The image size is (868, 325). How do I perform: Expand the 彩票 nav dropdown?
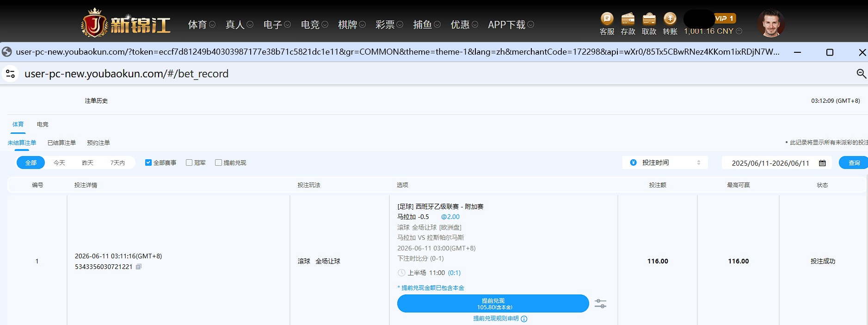tap(400, 25)
